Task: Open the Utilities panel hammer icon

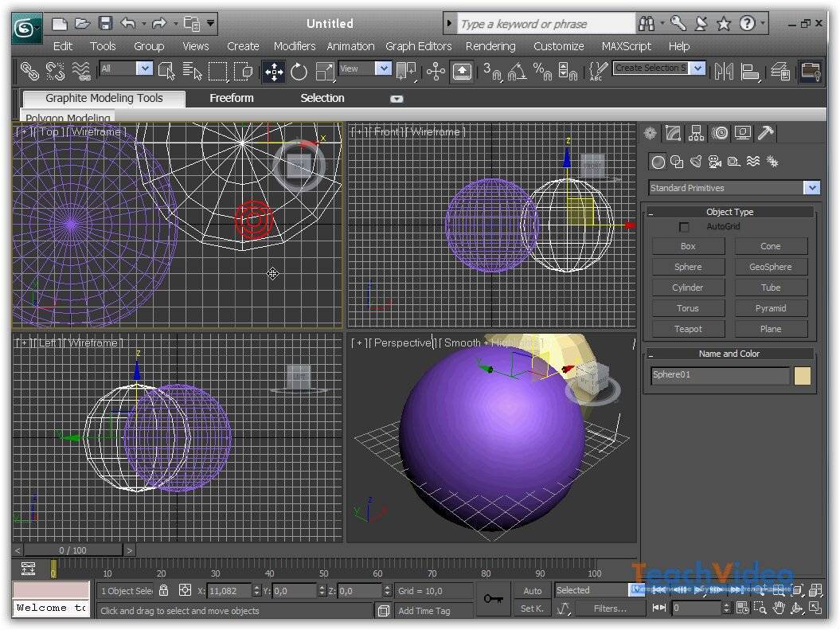Action: (766, 134)
